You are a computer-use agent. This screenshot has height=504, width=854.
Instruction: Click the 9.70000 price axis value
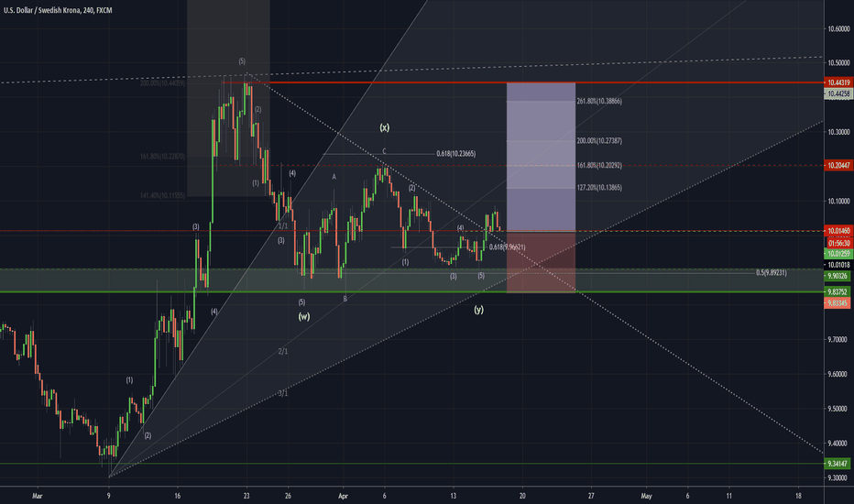pyautogui.click(x=838, y=339)
